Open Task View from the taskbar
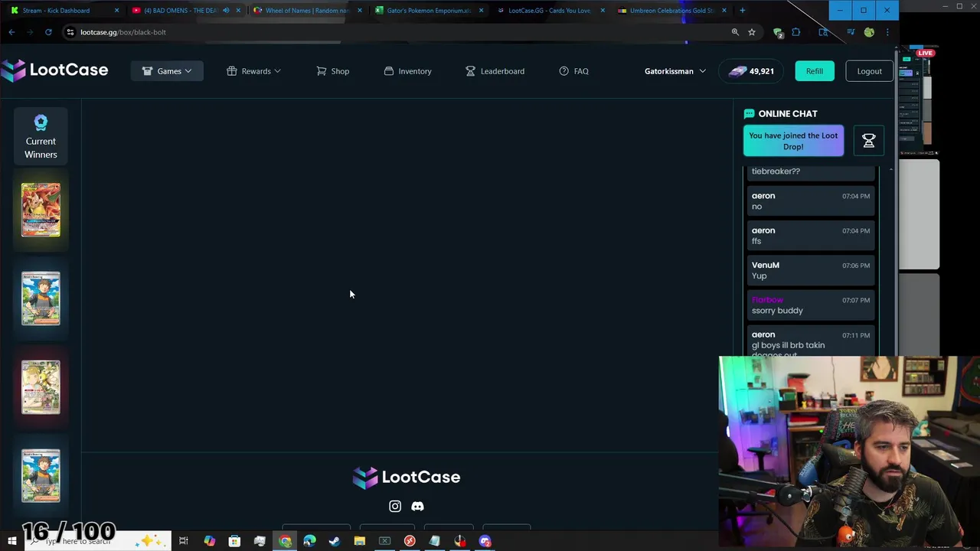The width and height of the screenshot is (980, 551). (184, 541)
